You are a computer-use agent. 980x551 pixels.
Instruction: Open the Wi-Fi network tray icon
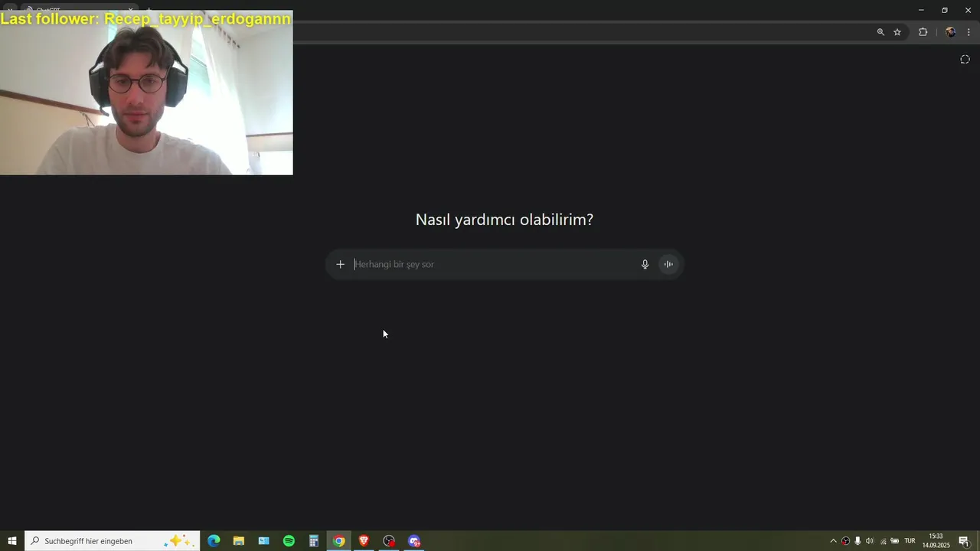[x=883, y=541]
